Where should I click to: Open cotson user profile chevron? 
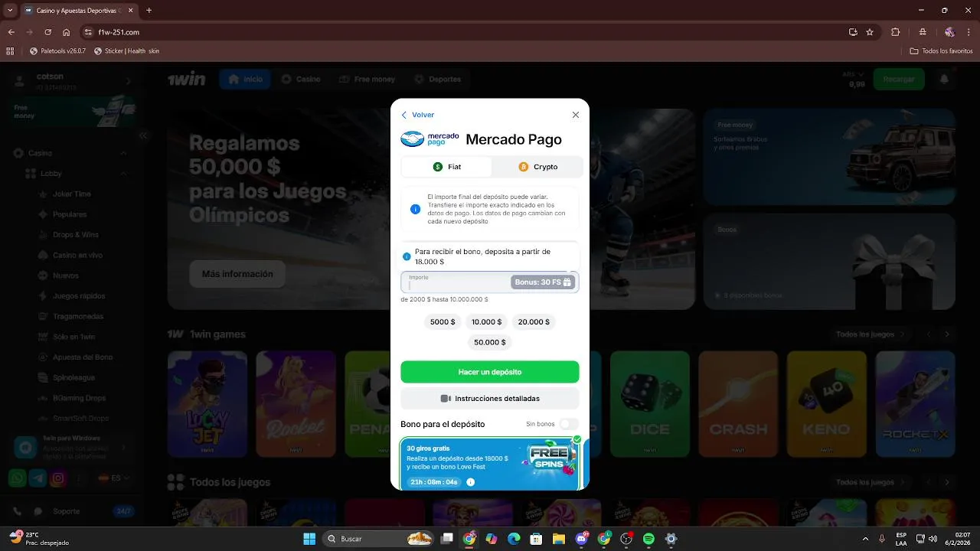(x=128, y=81)
